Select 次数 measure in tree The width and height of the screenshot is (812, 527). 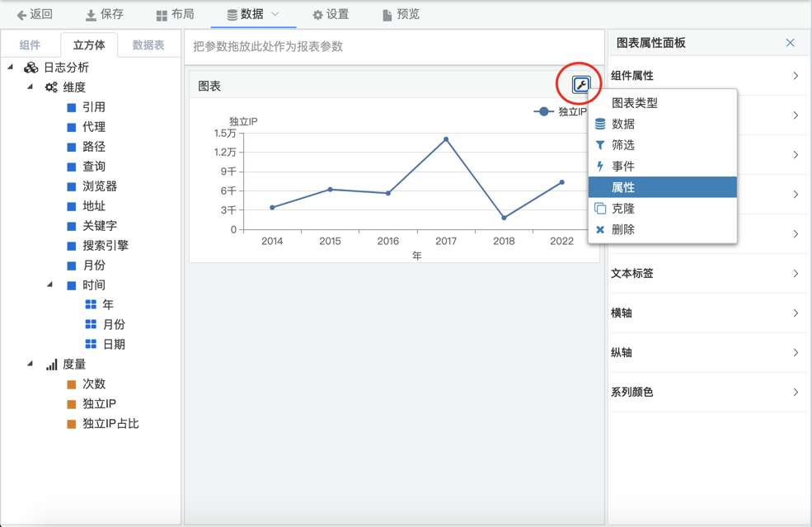click(94, 384)
